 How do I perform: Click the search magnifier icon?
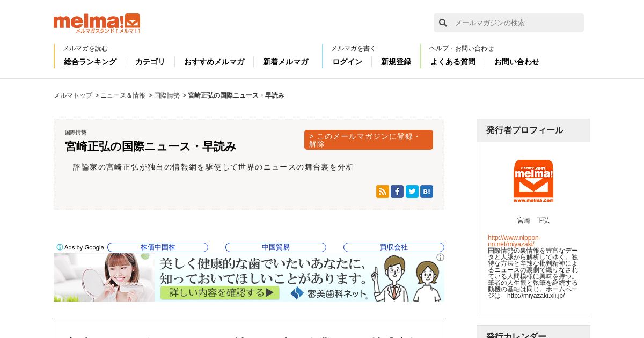[x=443, y=23]
